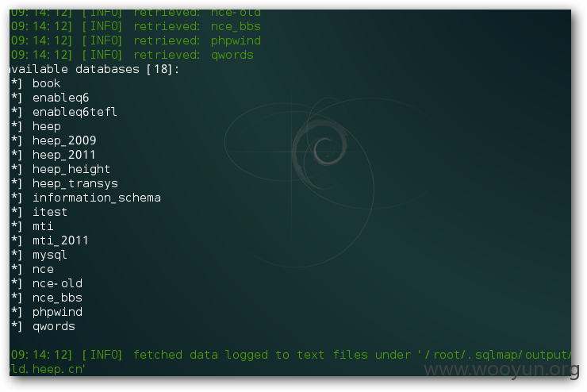This screenshot has width=587, height=392.
Task: Click the 'enableq6' database entry
Action: (60, 98)
